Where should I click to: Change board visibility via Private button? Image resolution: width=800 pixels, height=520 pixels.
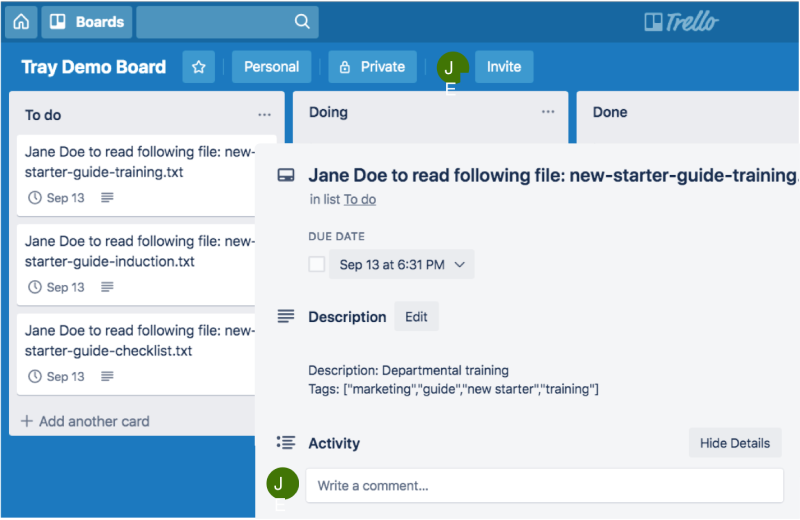pyautogui.click(x=373, y=67)
